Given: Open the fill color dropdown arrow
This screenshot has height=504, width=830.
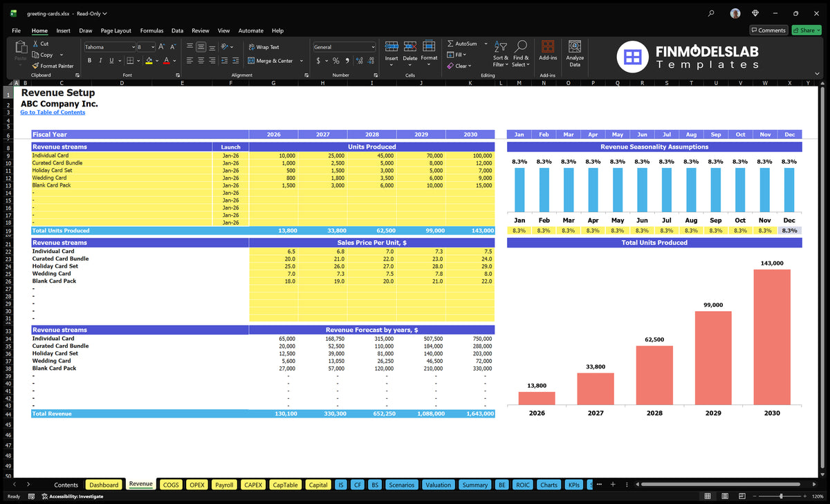Looking at the screenshot, I should pos(156,61).
